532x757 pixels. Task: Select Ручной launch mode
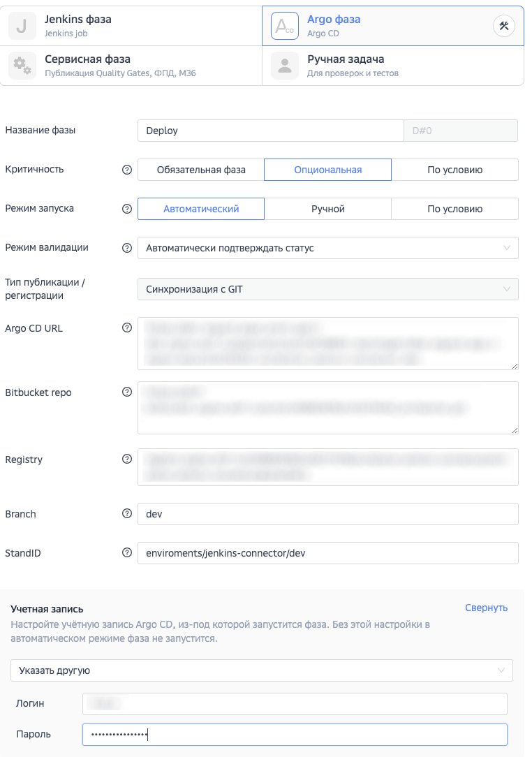327,209
